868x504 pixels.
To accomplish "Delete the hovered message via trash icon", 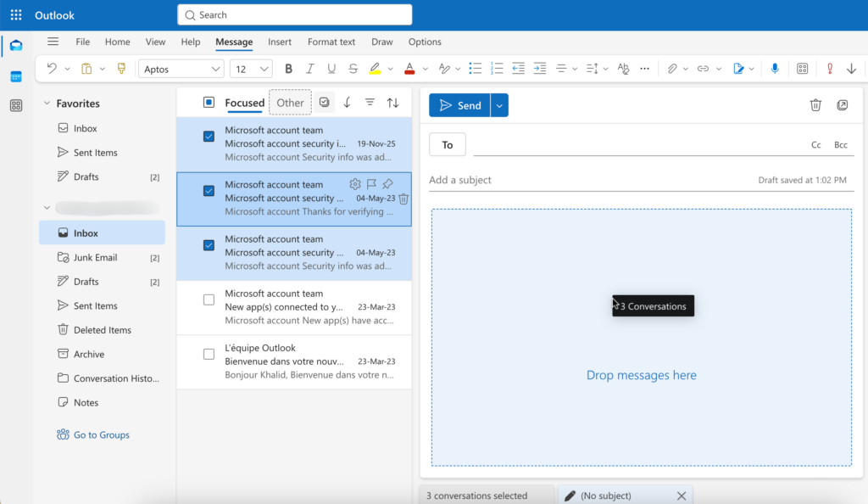I will [403, 199].
